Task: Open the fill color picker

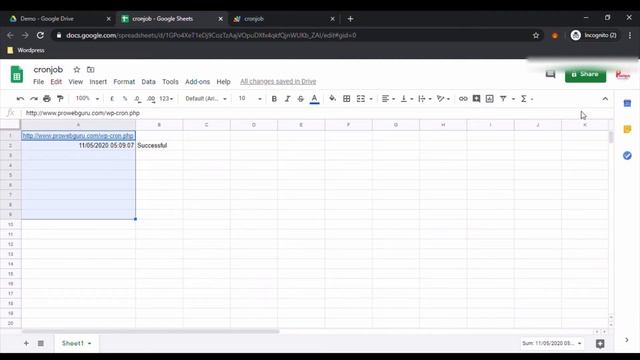Action: coord(333,99)
